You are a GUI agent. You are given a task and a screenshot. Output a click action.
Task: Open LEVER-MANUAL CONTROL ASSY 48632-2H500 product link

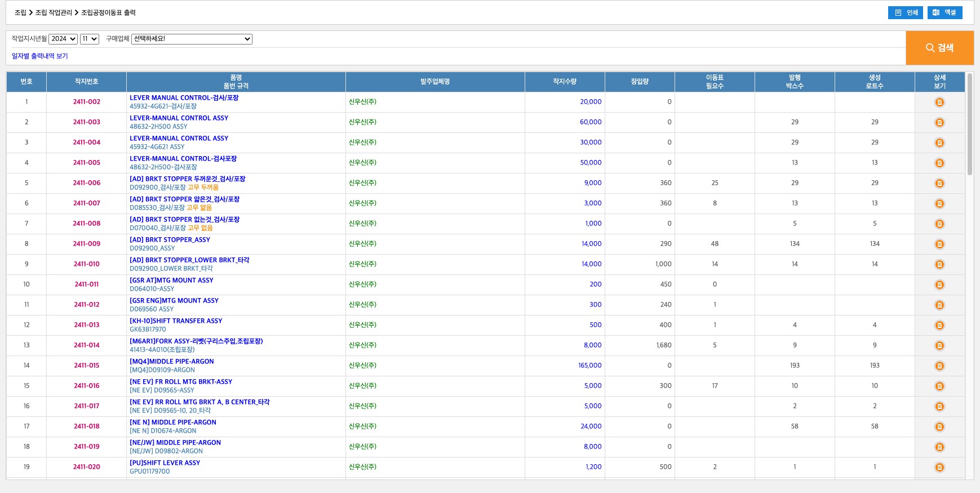(179, 118)
